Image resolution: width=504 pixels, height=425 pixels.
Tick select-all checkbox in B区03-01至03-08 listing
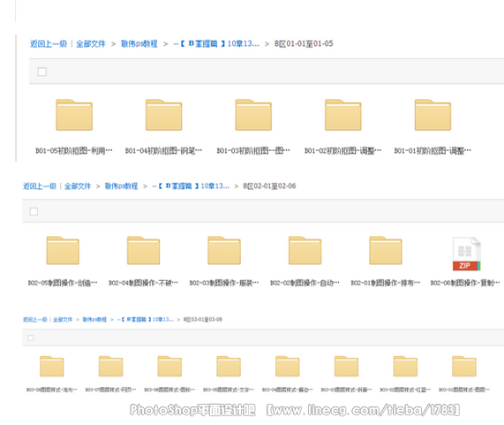(x=31, y=338)
